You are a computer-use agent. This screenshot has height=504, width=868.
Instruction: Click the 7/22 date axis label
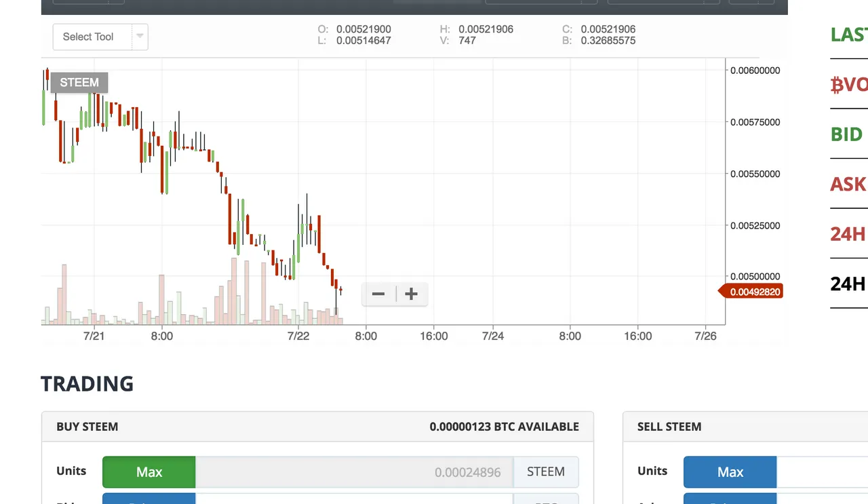[298, 336]
